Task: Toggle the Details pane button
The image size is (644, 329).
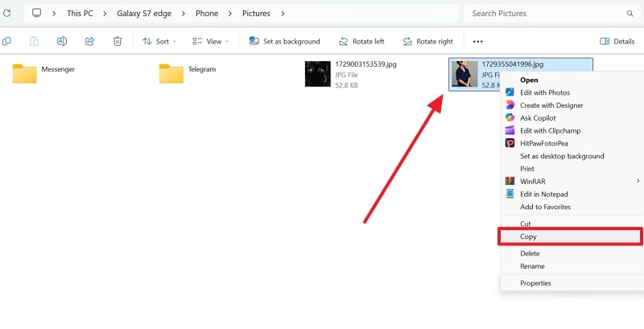Action: pyautogui.click(x=617, y=41)
